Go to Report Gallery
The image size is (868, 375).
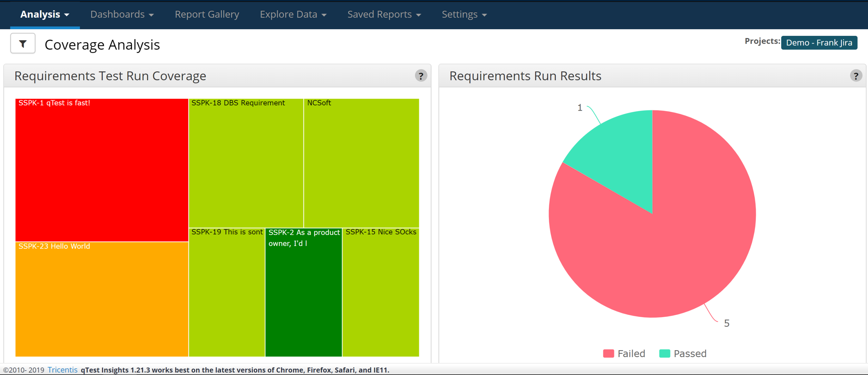(207, 14)
